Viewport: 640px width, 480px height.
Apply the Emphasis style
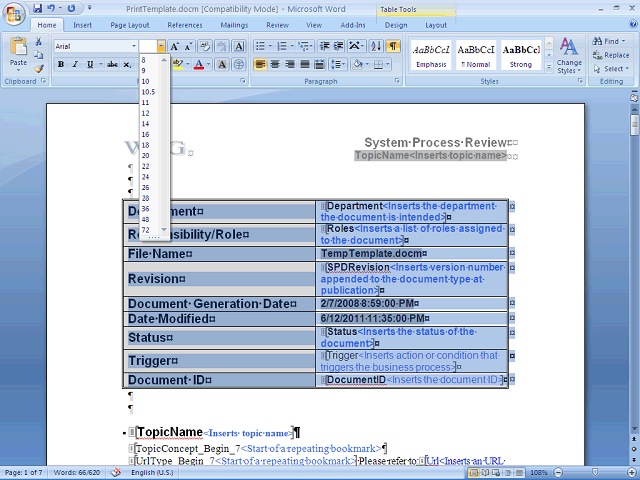coord(431,56)
